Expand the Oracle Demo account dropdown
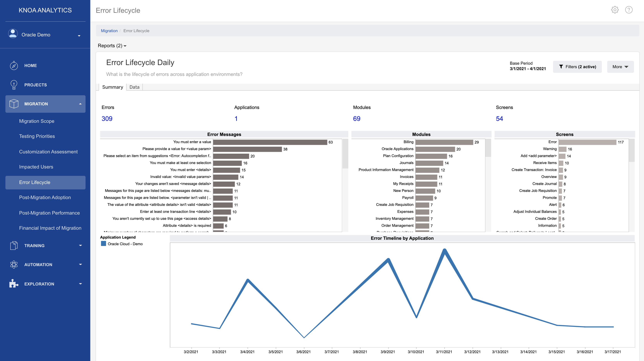Viewport: 644px width, 361px height. coord(79,35)
